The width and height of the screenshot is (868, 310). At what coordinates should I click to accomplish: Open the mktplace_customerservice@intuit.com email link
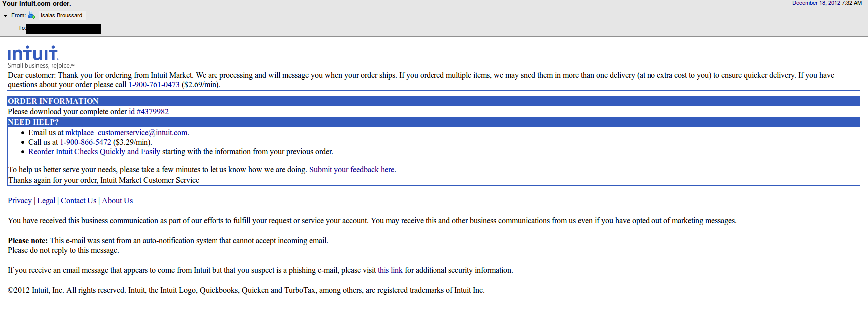point(126,133)
